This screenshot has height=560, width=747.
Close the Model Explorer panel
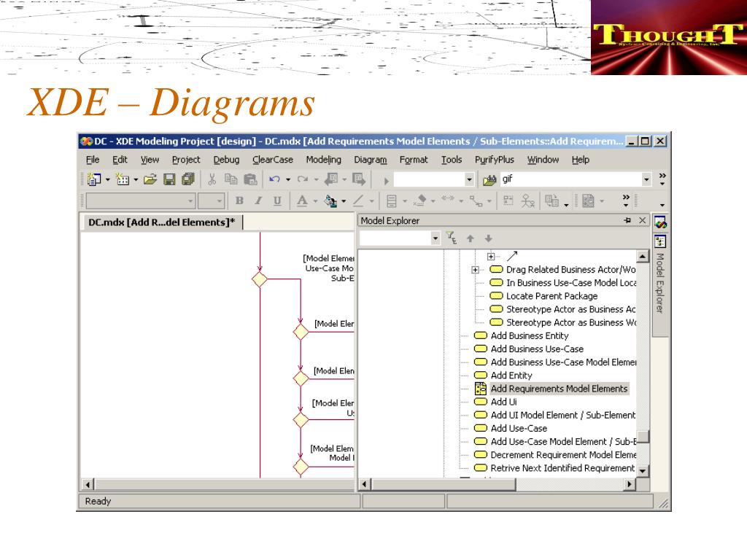642,220
